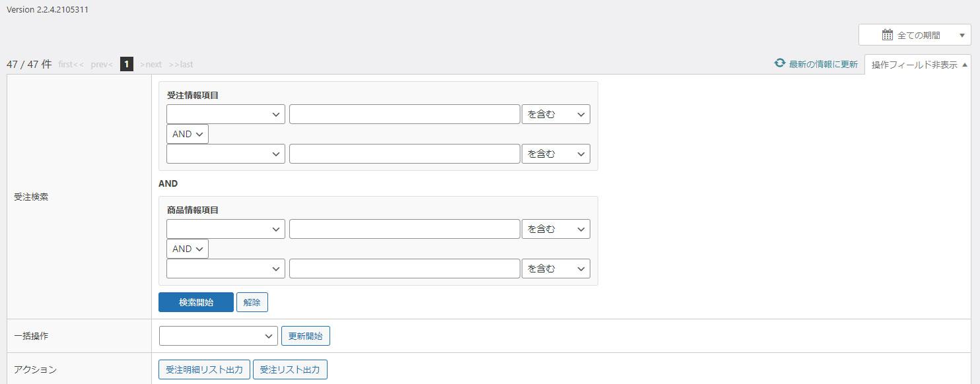The width and height of the screenshot is (980, 384).
Task: Click the first 受注情報項目 search text field
Action: 405,114
